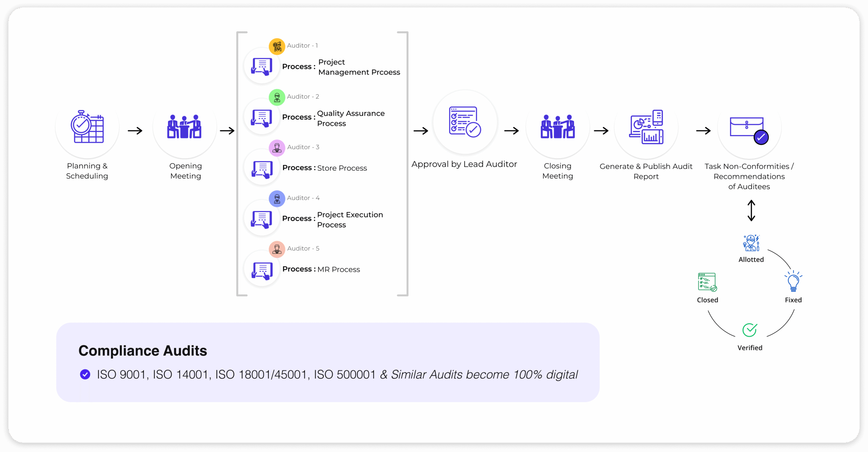868x452 pixels.
Task: Select the Allotted worker icon
Action: click(751, 243)
